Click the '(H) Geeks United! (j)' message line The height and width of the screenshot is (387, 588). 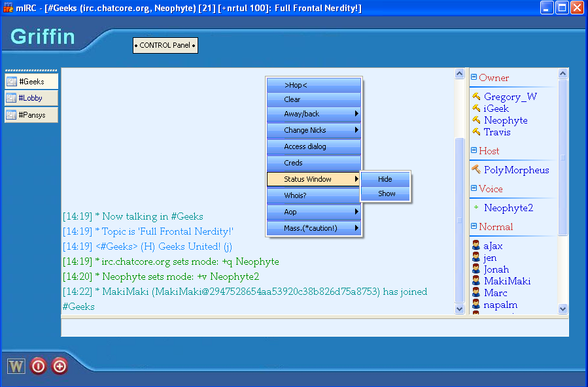[x=147, y=246]
